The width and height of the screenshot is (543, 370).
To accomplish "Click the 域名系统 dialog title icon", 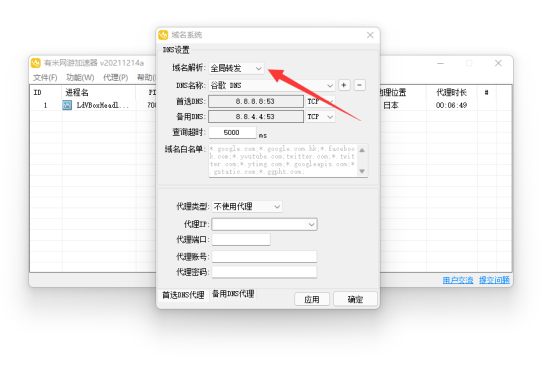I will pos(163,35).
